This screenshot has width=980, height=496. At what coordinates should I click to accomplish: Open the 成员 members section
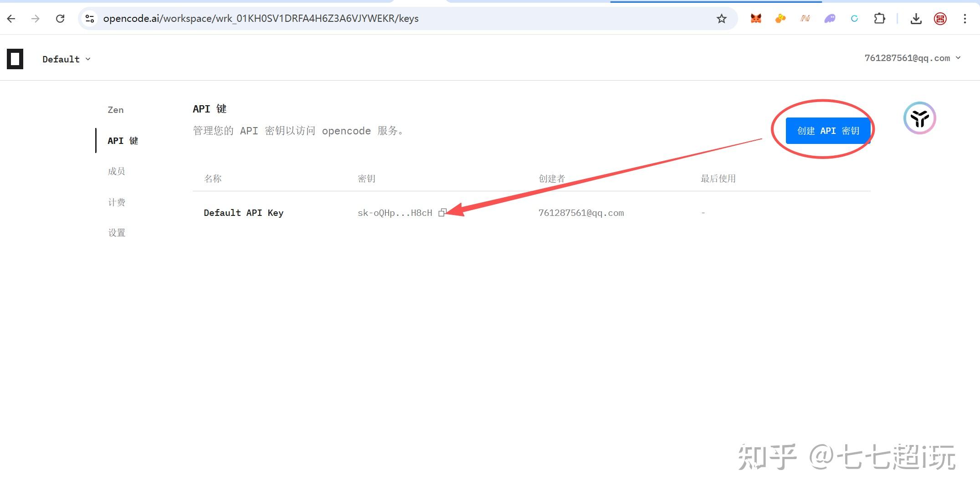[117, 171]
